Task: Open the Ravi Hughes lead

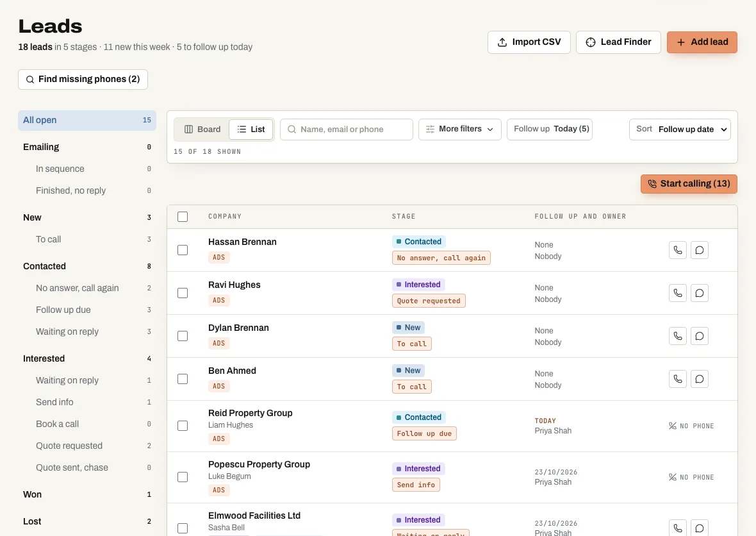Action: [x=234, y=285]
